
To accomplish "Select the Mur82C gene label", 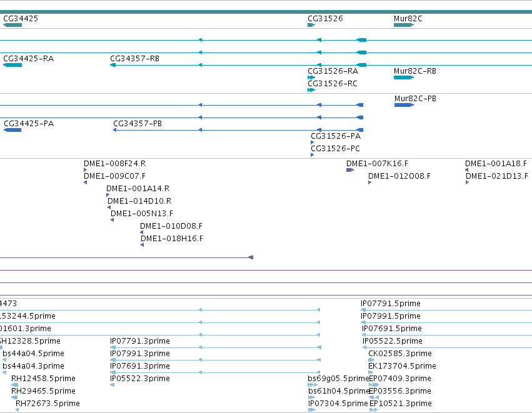I will 408,19.
